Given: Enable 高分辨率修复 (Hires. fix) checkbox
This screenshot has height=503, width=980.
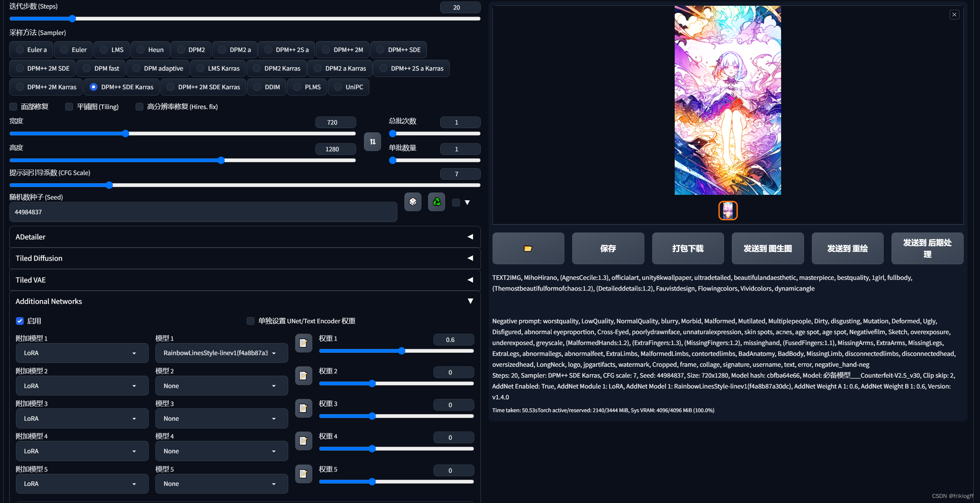Looking at the screenshot, I should (139, 107).
